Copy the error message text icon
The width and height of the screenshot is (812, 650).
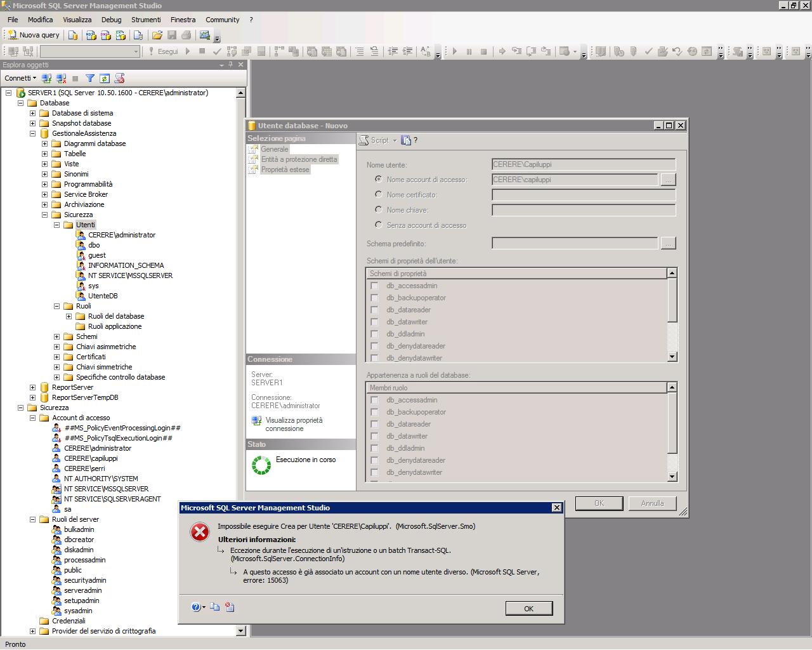(x=214, y=607)
